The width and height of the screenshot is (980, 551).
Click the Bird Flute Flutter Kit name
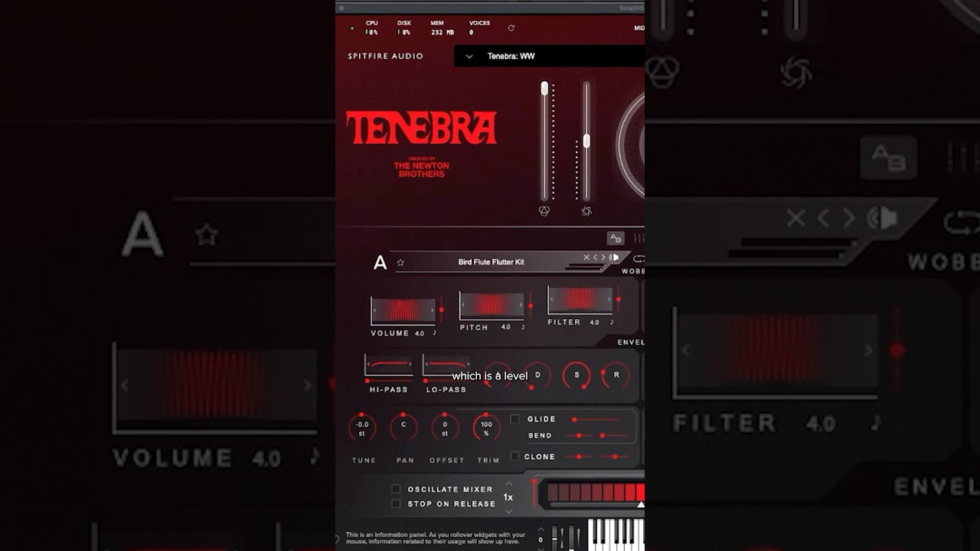(491, 262)
